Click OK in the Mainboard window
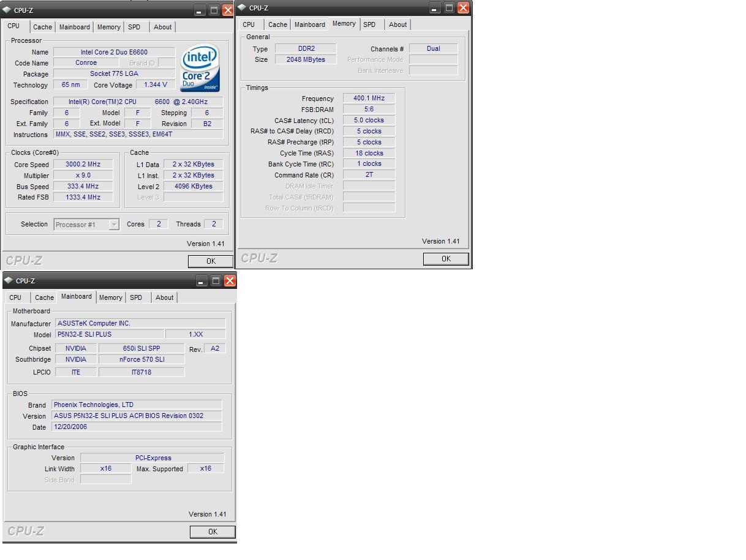The height and width of the screenshot is (560, 746). [x=213, y=532]
